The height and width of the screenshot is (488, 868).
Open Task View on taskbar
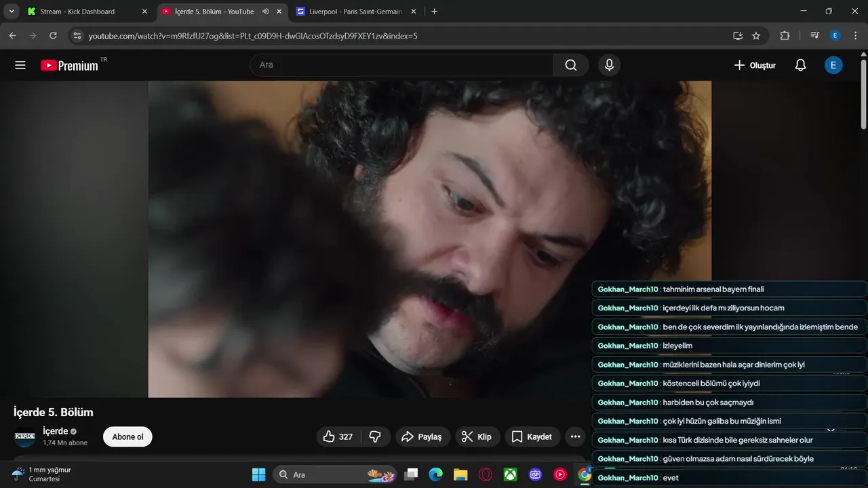coord(411,474)
